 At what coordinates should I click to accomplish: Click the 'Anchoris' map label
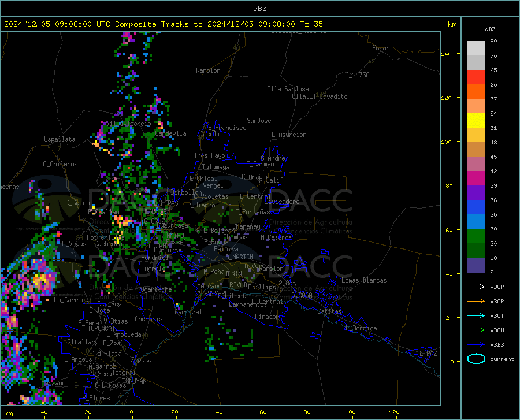point(148,319)
